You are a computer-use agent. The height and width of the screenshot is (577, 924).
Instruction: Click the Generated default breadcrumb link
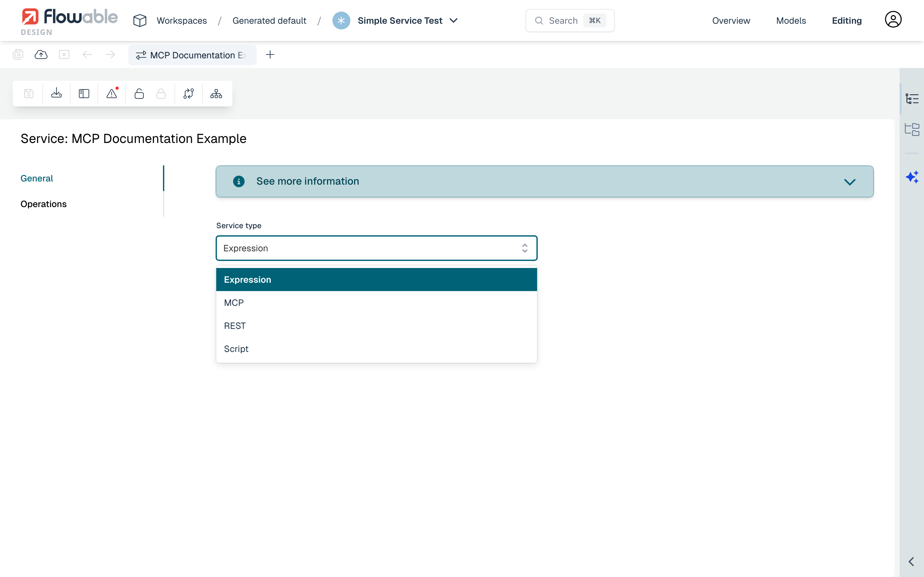pyautogui.click(x=269, y=21)
